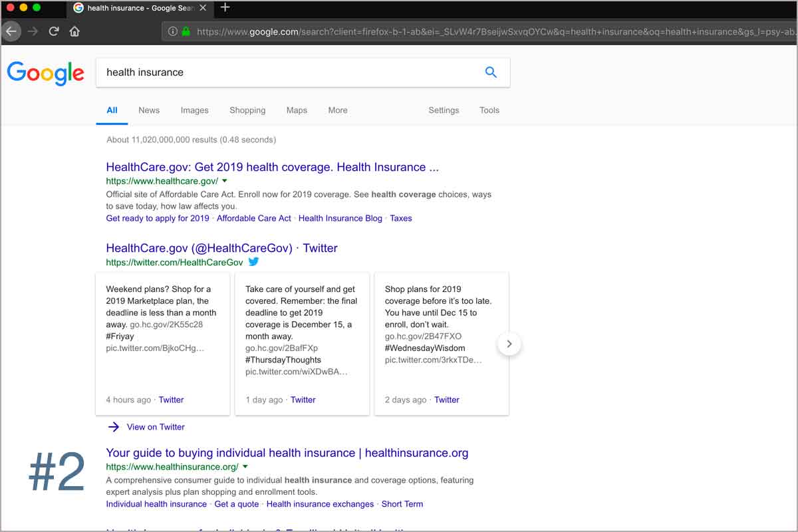Show next tweets with the carousel arrow
The height and width of the screenshot is (532, 798).
509,344
